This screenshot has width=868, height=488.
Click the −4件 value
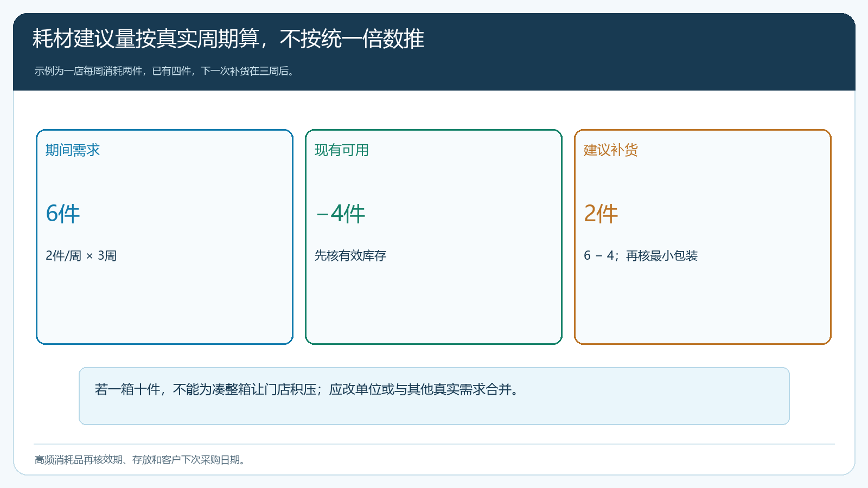pos(340,214)
